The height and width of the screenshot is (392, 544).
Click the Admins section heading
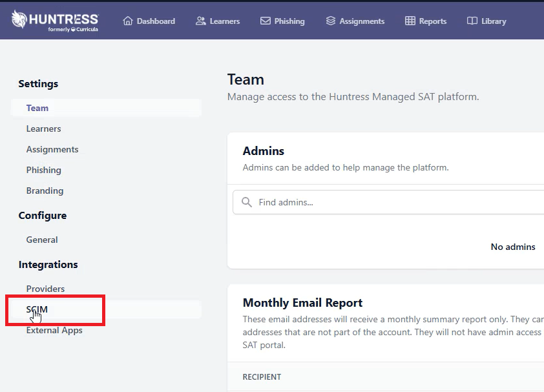pyautogui.click(x=264, y=151)
